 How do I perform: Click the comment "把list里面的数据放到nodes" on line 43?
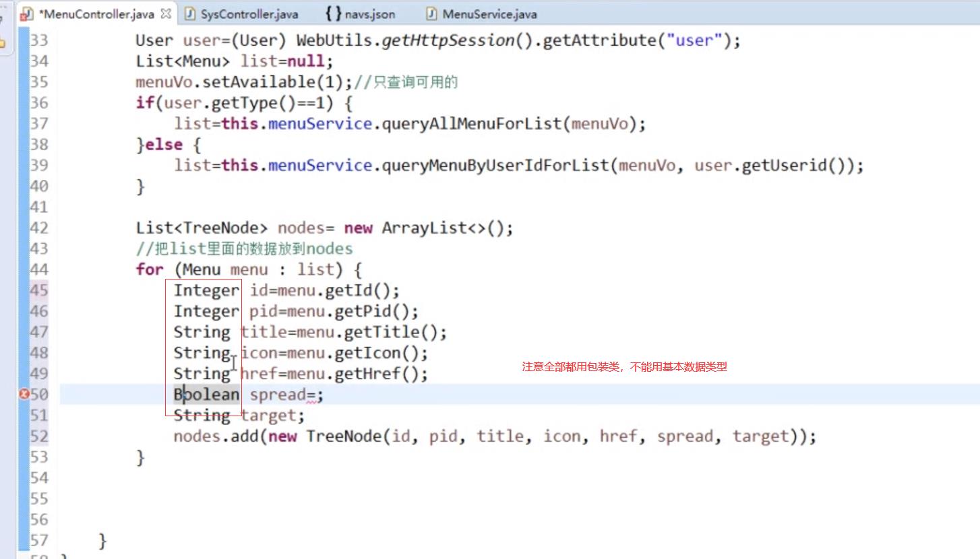click(x=244, y=249)
